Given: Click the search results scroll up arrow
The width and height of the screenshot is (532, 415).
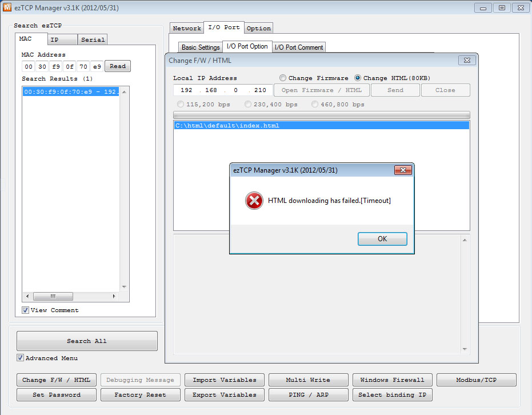Looking at the screenshot, I should 124,92.
